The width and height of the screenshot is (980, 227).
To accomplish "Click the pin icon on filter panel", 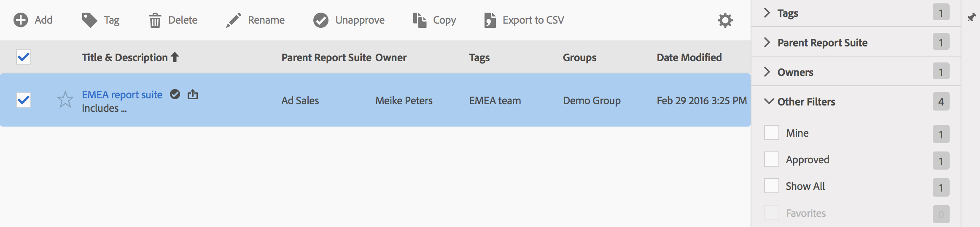I will (972, 17).
